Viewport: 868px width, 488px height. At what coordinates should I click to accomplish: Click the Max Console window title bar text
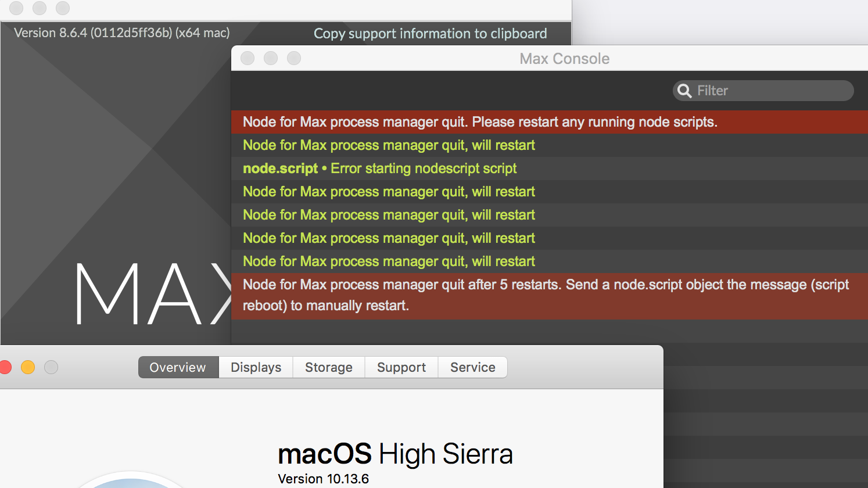coord(565,59)
